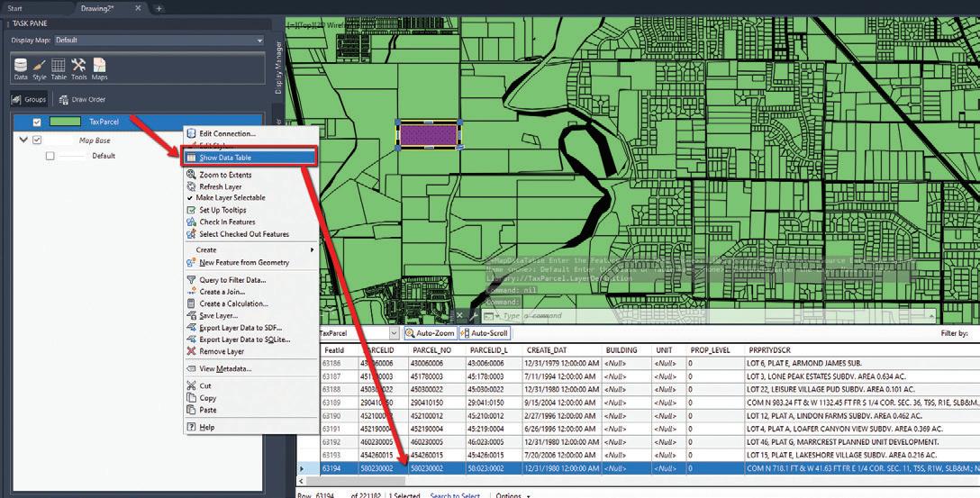Image resolution: width=980 pixels, height=498 pixels.
Task: Open the Maps tool icon
Action: (99, 69)
